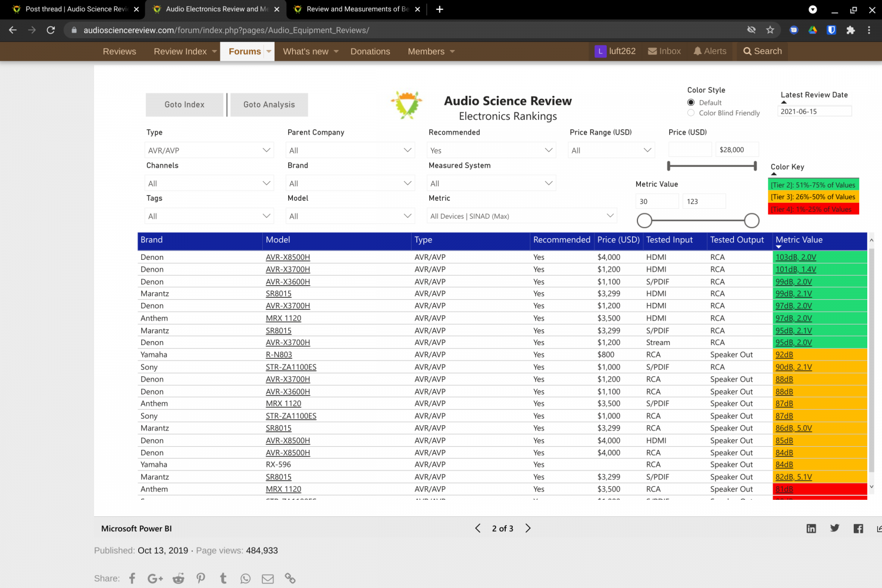Click Price maximum field $28,000

pos(737,150)
